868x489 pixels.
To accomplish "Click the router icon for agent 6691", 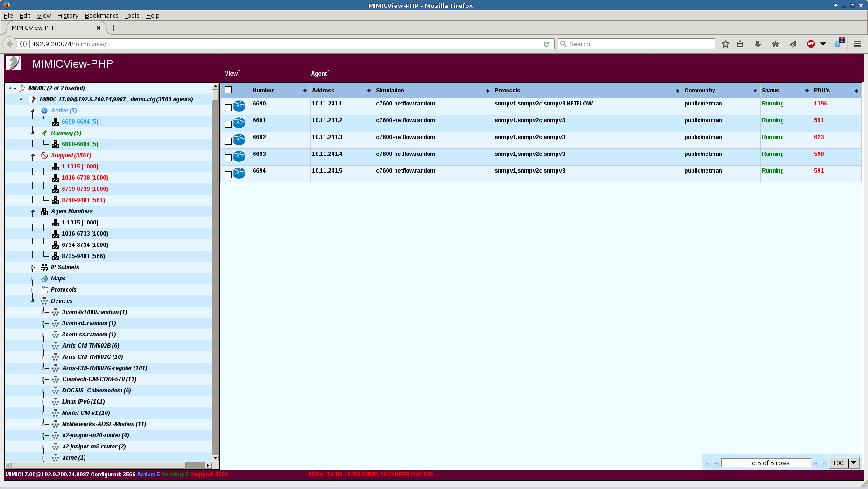I will click(239, 123).
